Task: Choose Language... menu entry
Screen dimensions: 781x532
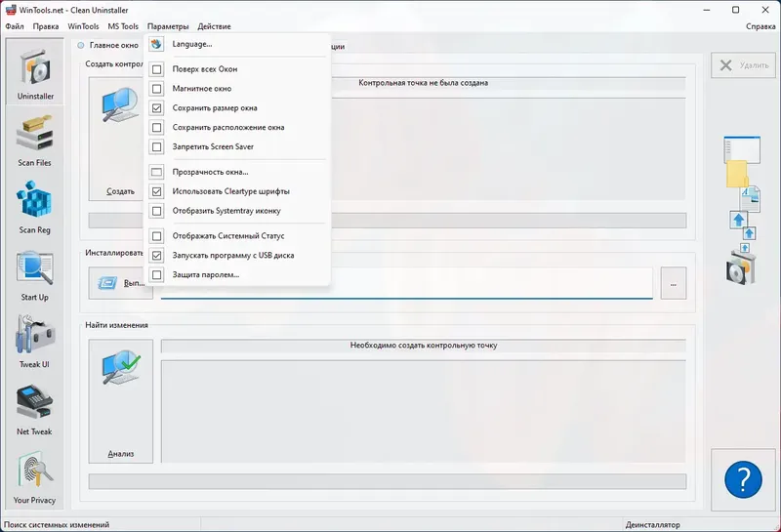Action: click(x=237, y=44)
